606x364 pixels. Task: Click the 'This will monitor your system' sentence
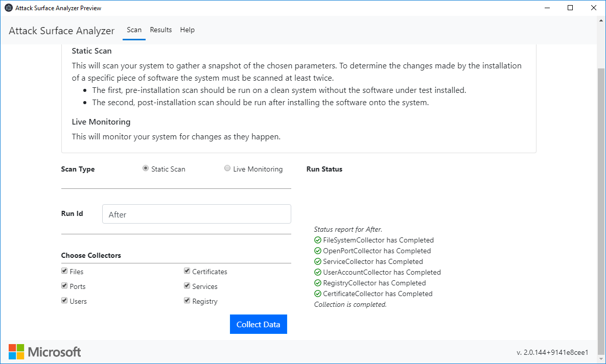point(176,137)
